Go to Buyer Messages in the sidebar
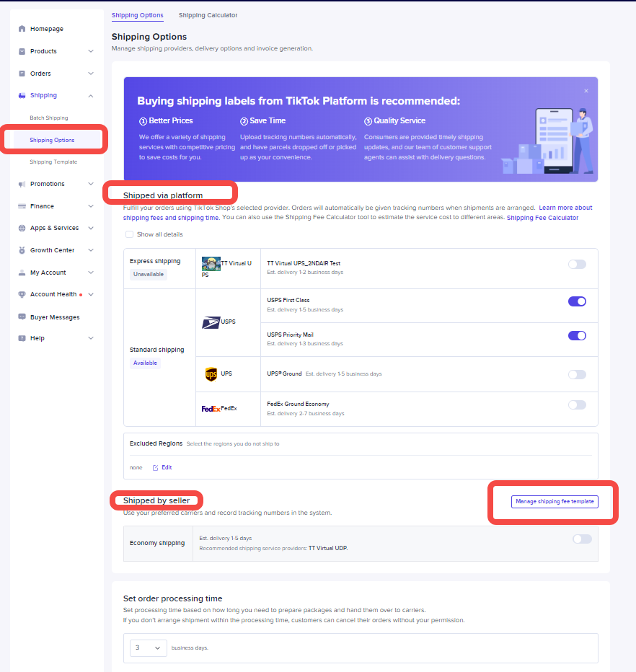The height and width of the screenshot is (672, 636). (x=55, y=317)
